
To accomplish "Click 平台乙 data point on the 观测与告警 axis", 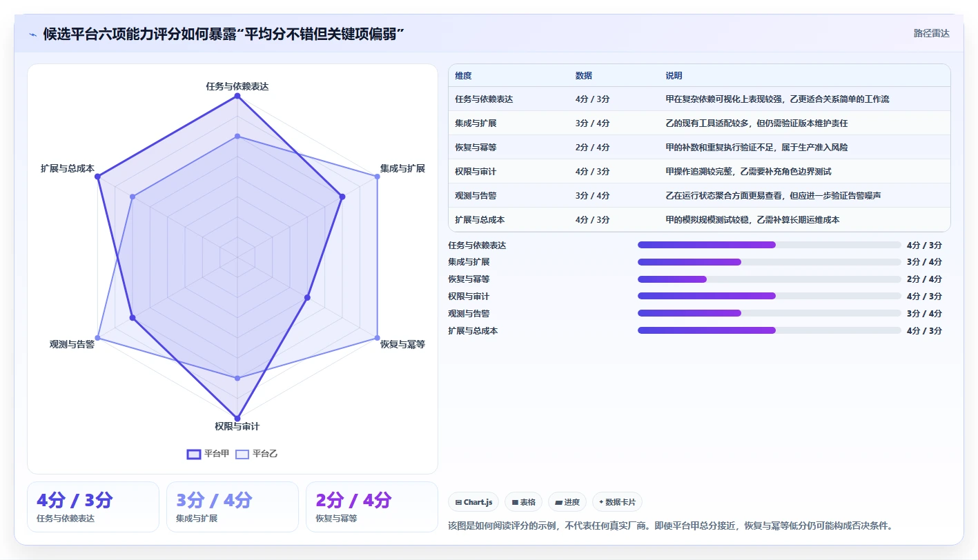I will click(97, 338).
